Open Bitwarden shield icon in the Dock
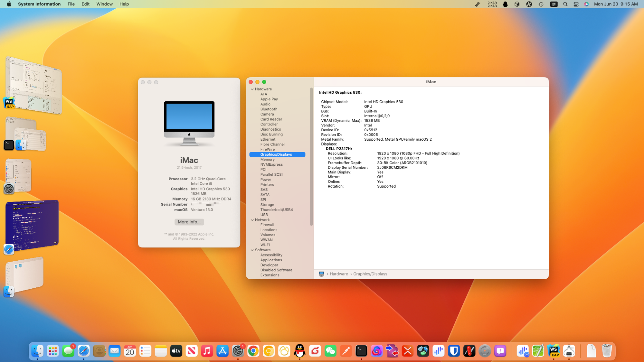The height and width of the screenshot is (362, 644). click(x=454, y=351)
